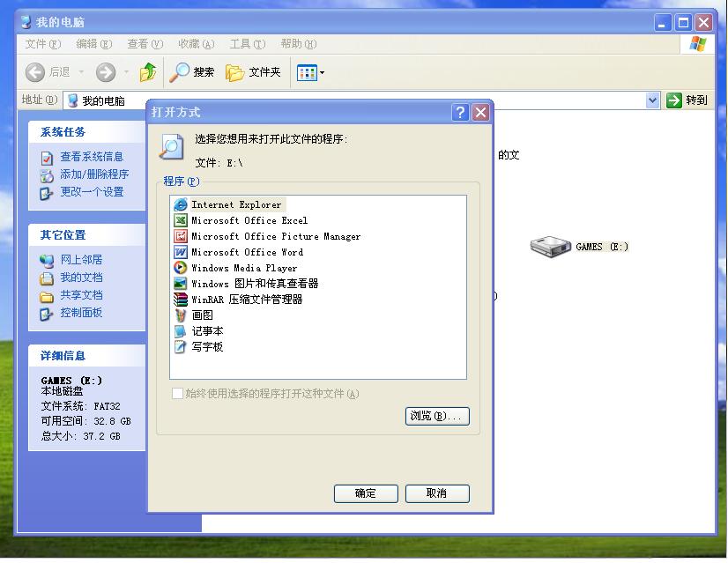Click the Forward arrow icon in toolbar
This screenshot has height=563, width=728.
click(106, 72)
